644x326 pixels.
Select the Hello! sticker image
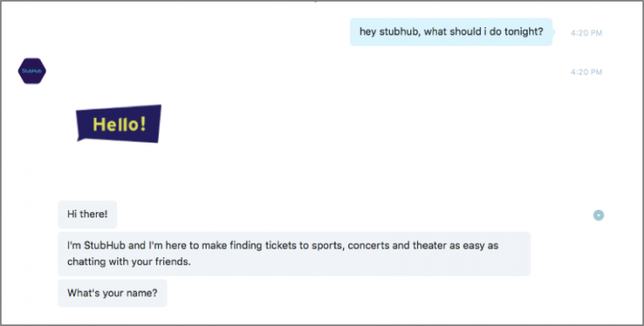[119, 124]
